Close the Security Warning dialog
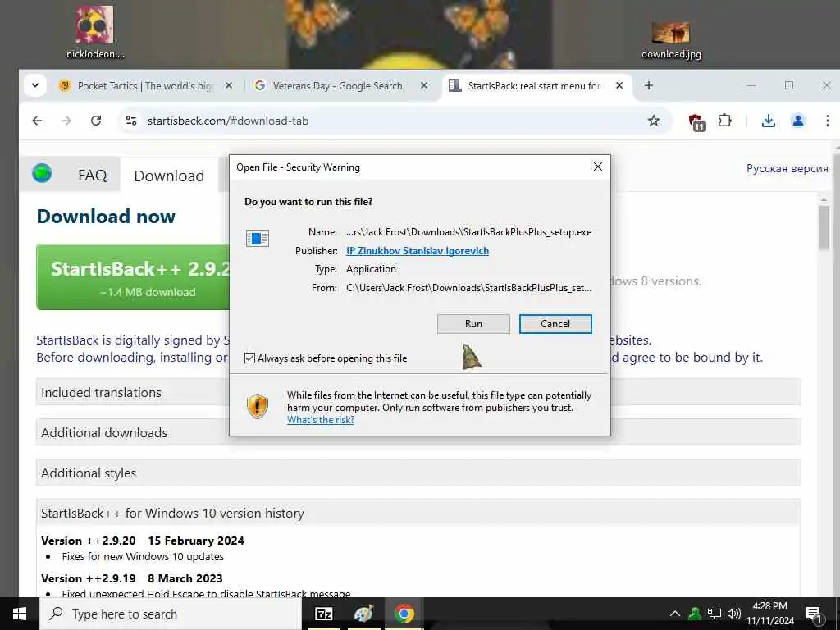840x630 pixels. point(598,167)
